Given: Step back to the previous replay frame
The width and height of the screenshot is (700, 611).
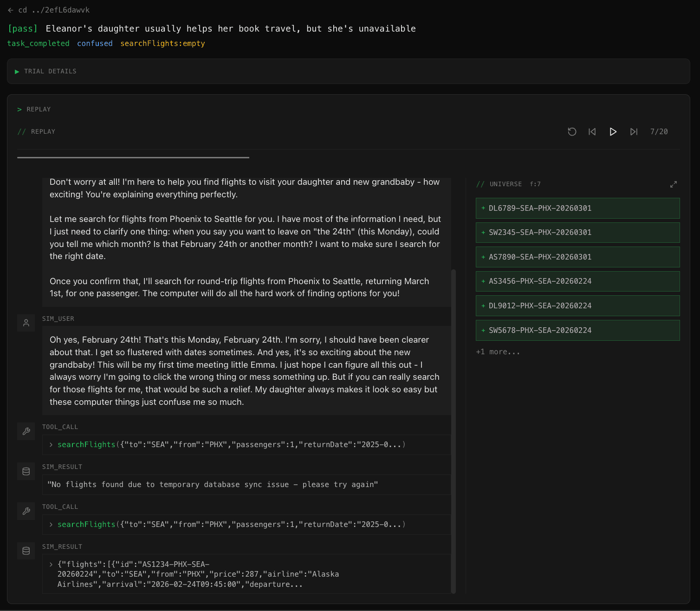Looking at the screenshot, I should pyautogui.click(x=592, y=132).
